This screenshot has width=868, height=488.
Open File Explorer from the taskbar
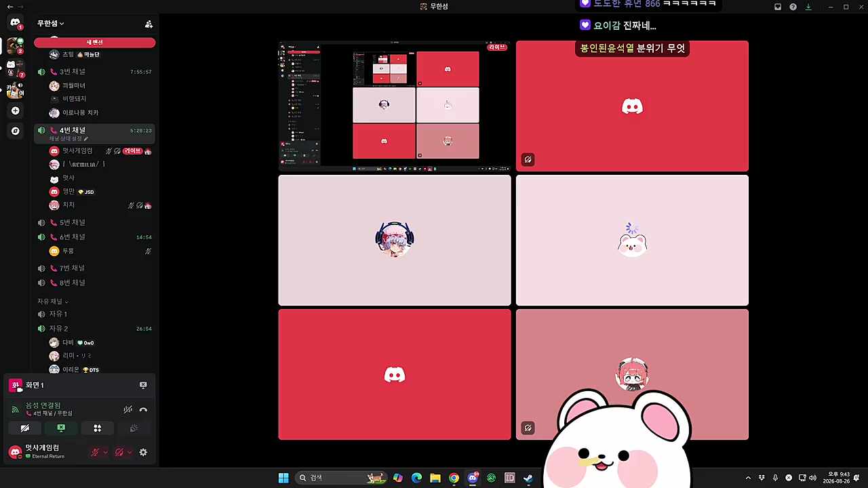[435, 478]
